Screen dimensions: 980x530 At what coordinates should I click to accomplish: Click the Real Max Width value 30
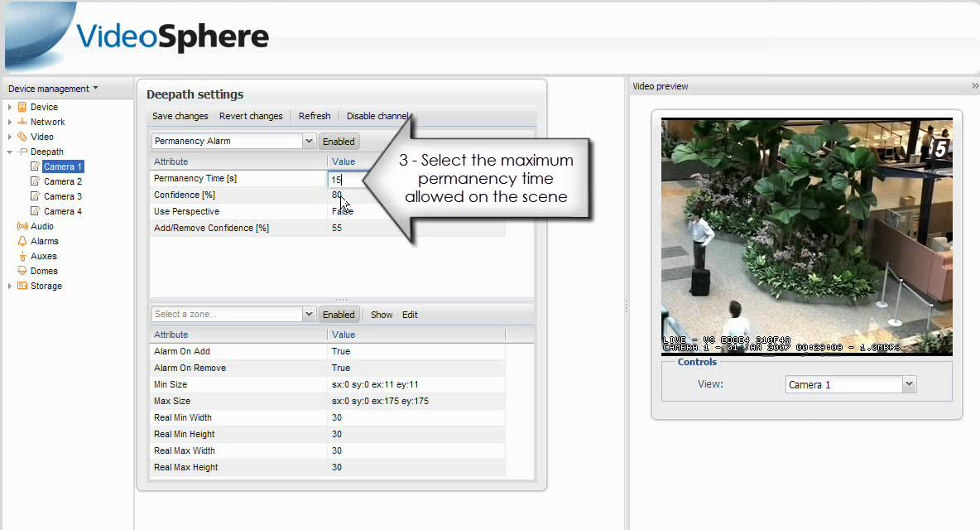click(x=337, y=450)
